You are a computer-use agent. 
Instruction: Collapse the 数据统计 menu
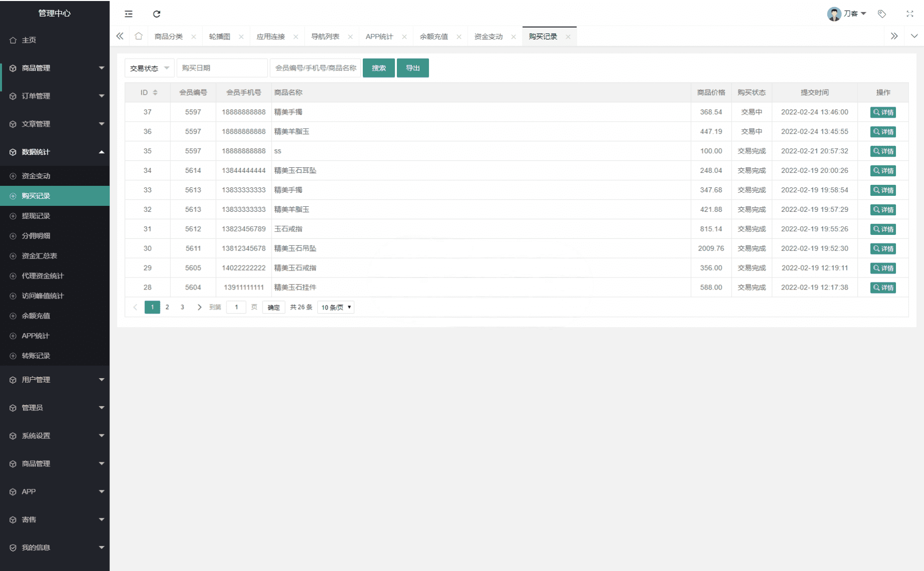tap(55, 152)
